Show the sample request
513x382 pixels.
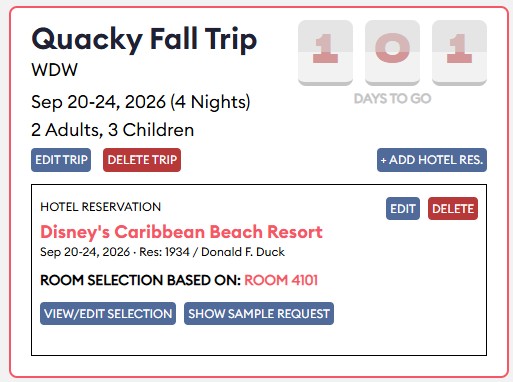coord(259,313)
